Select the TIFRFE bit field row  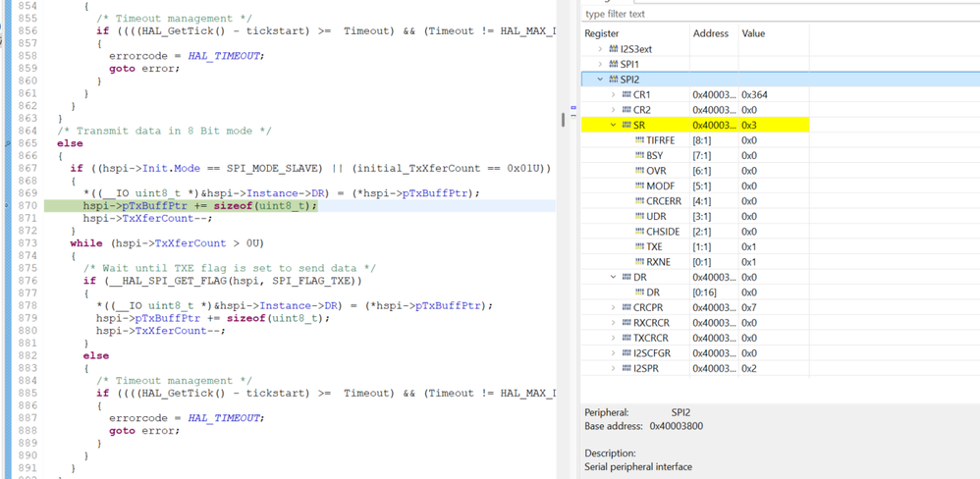(695, 140)
